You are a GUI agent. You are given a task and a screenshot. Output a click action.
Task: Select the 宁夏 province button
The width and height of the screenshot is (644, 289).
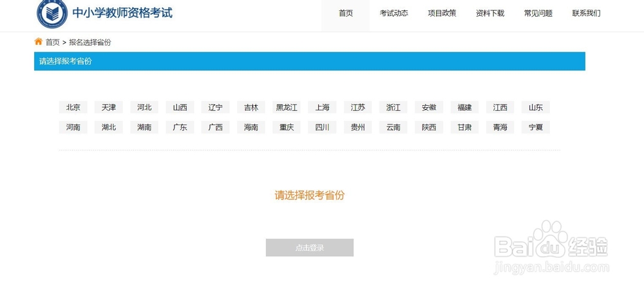536,127
